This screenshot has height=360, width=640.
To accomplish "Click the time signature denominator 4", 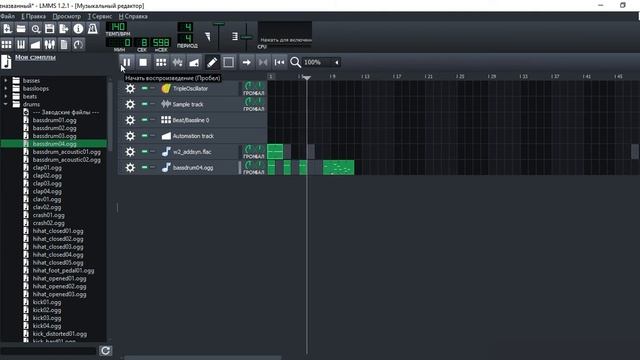I will click(186, 38).
